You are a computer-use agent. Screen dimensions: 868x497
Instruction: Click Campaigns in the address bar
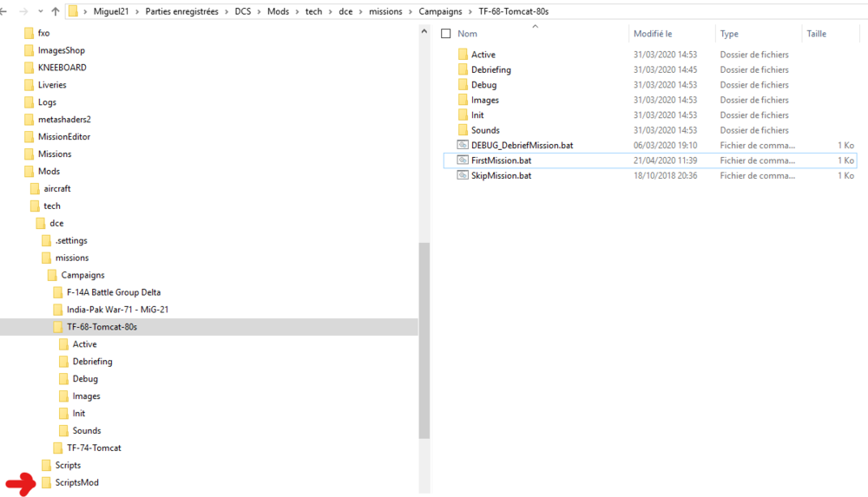440,11
